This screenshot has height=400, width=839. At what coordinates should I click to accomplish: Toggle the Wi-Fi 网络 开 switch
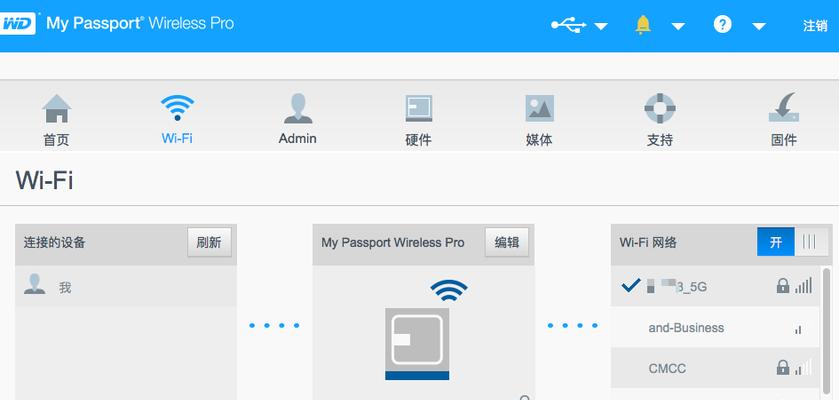(x=792, y=242)
